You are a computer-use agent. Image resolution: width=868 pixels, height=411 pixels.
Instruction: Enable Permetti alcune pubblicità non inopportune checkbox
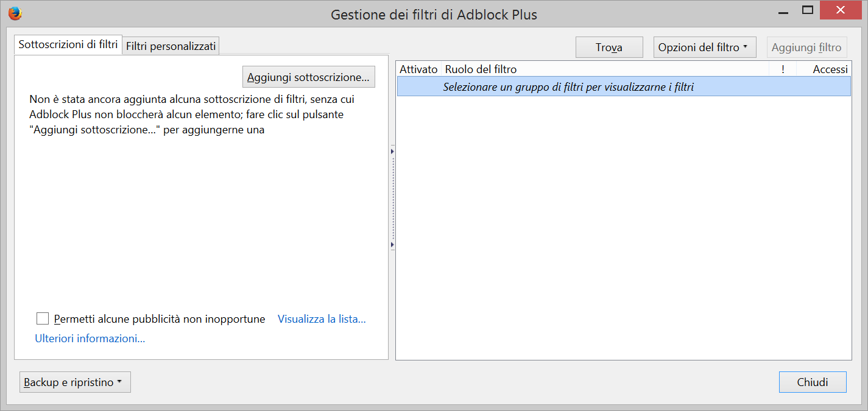point(43,318)
